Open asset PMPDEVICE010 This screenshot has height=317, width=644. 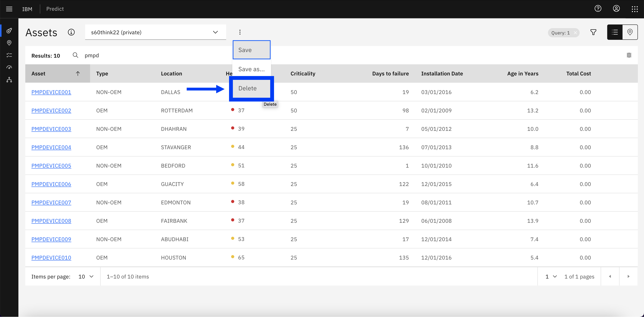[x=51, y=258]
